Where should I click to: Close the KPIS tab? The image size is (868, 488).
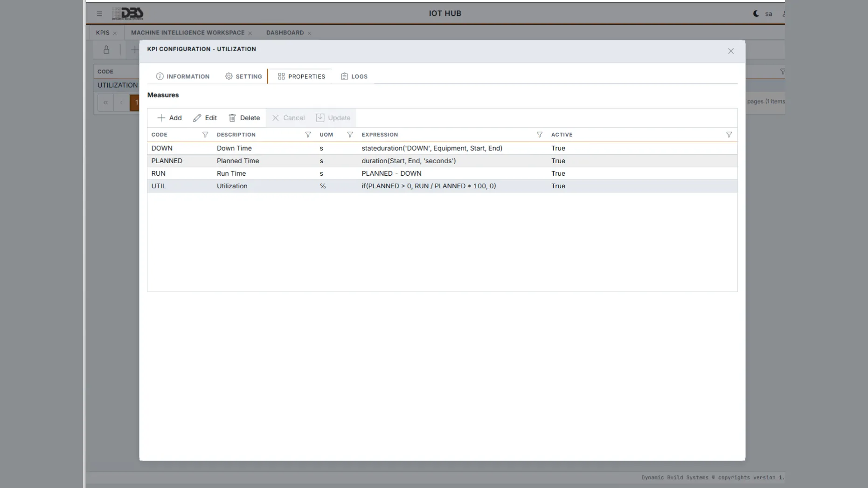[x=115, y=33]
